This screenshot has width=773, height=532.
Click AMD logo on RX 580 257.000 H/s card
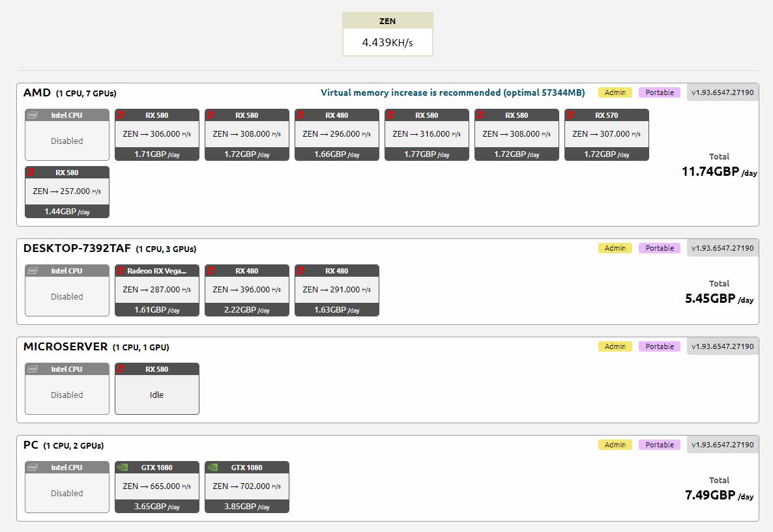coord(31,172)
